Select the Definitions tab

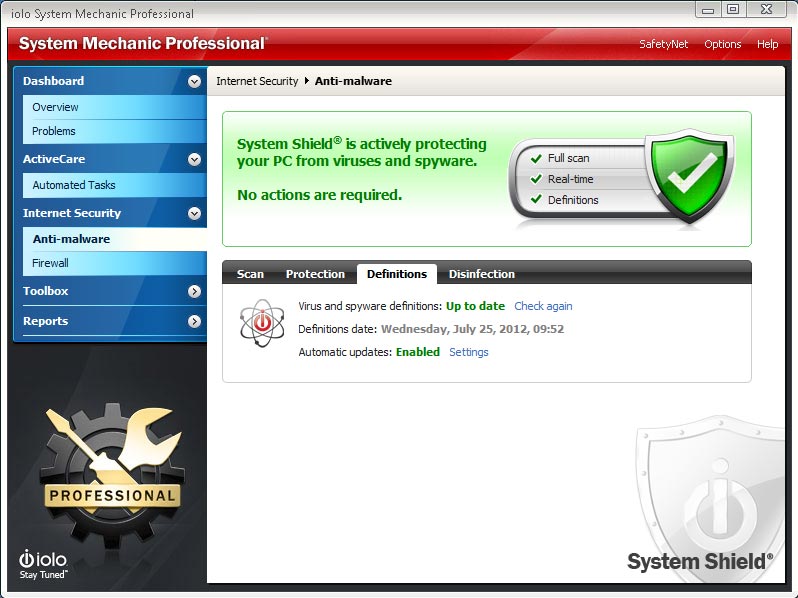(397, 274)
